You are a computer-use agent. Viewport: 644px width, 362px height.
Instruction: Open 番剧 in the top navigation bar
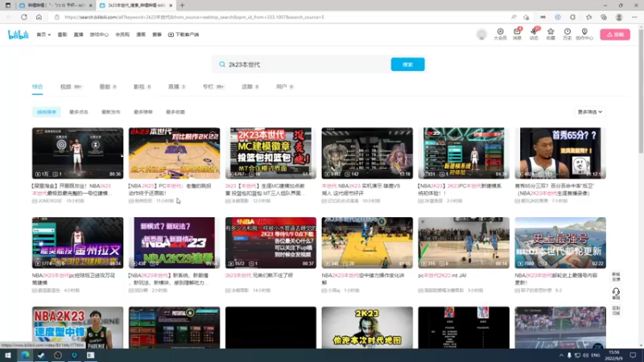point(62,35)
